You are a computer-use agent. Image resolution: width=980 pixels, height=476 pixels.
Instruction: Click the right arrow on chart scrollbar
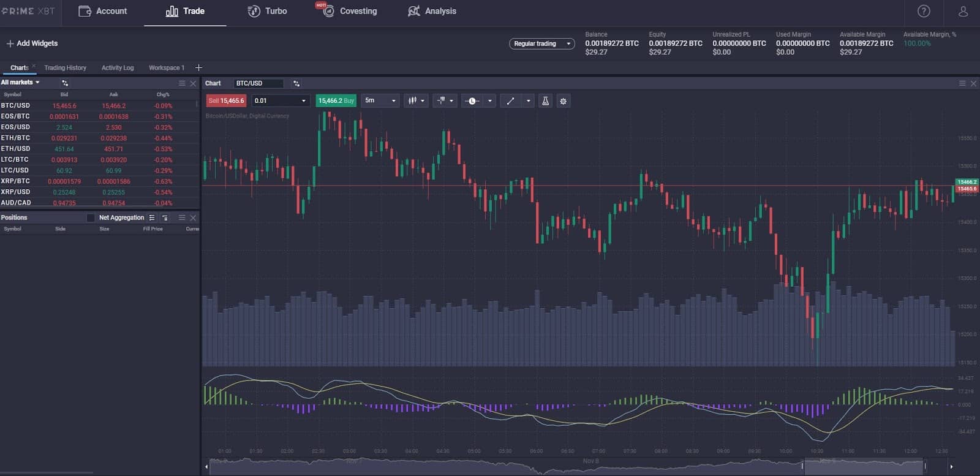tap(951, 467)
